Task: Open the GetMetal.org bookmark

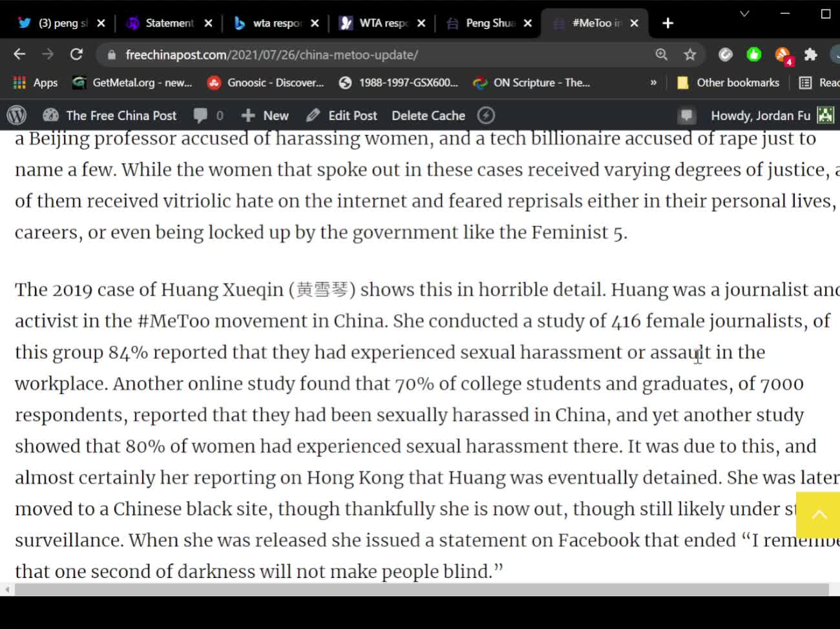Action: [132, 83]
